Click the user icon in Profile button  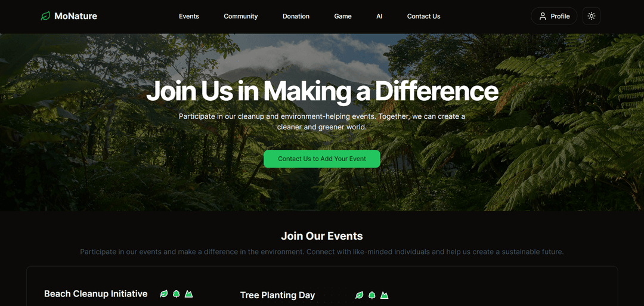(x=543, y=16)
